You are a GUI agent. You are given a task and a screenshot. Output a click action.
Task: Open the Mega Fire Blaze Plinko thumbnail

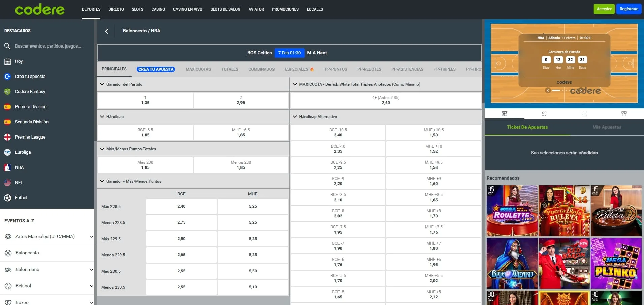click(616, 263)
